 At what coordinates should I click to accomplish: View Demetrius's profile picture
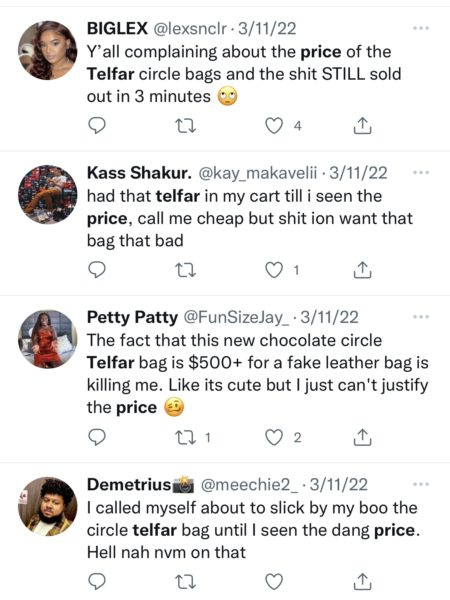tap(47, 506)
